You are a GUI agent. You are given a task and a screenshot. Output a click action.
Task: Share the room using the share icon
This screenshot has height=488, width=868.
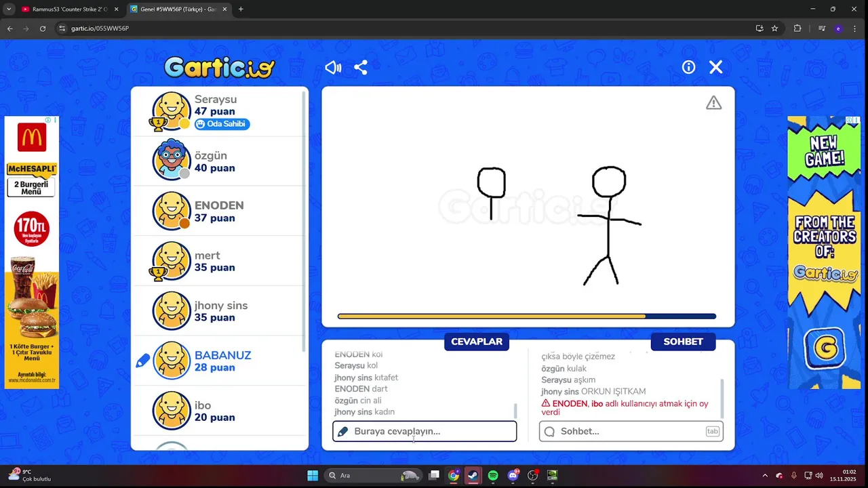(361, 67)
